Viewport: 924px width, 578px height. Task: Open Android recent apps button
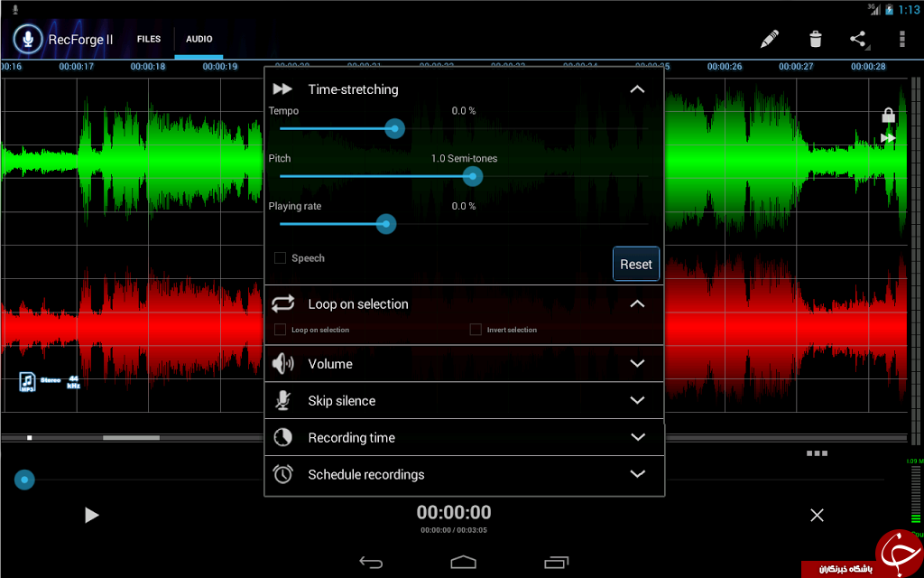[x=556, y=562]
